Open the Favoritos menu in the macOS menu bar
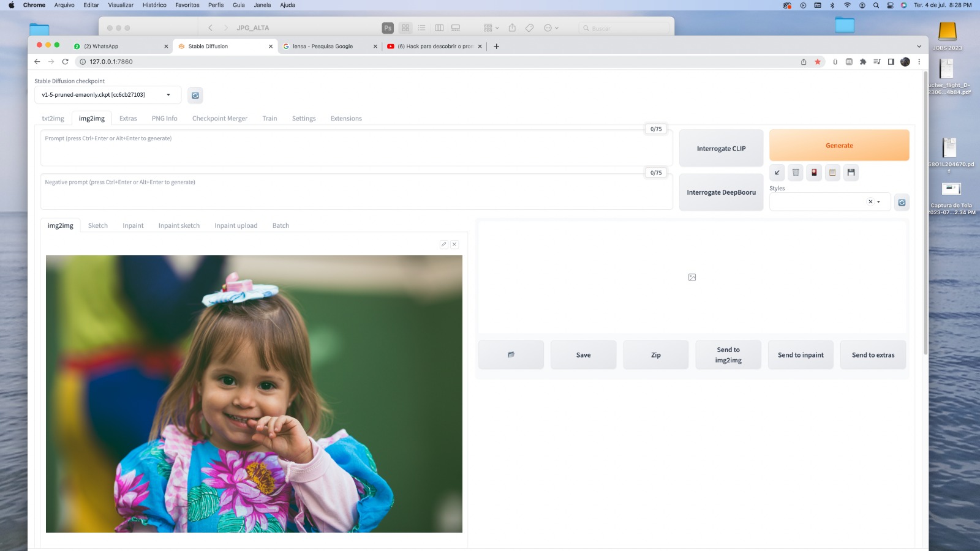Viewport: 980px width, 551px height. point(187,5)
